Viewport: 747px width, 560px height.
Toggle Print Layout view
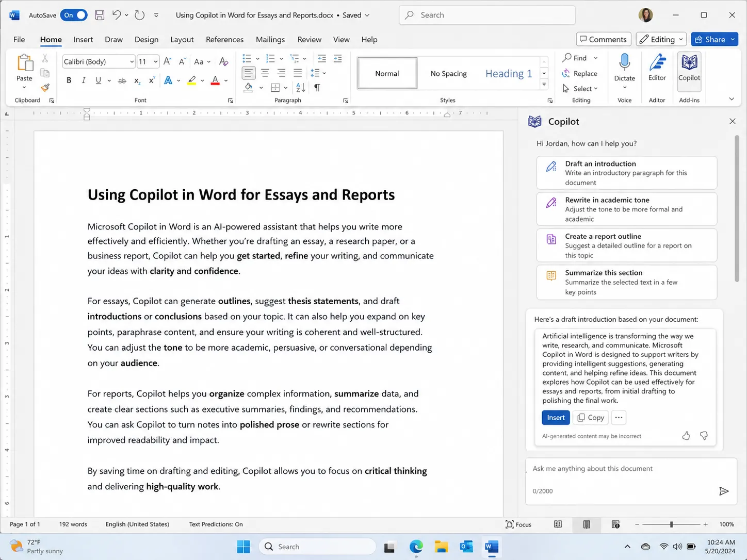(587, 524)
